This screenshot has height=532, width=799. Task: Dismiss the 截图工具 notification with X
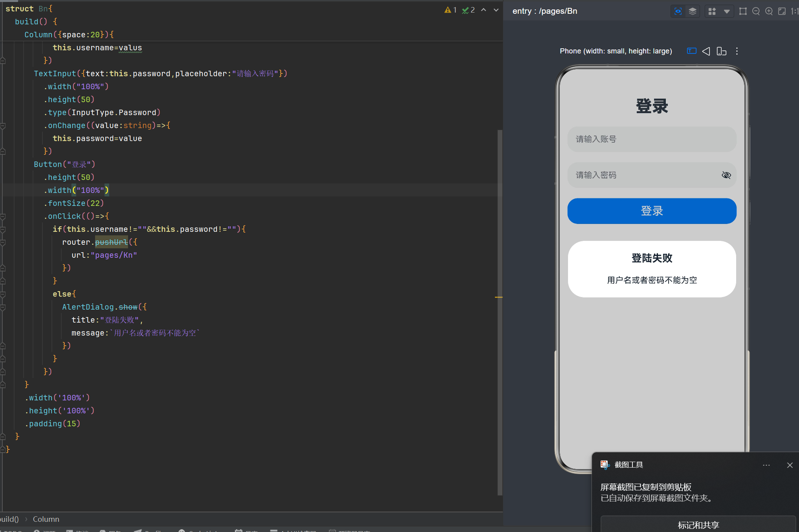[x=790, y=465]
